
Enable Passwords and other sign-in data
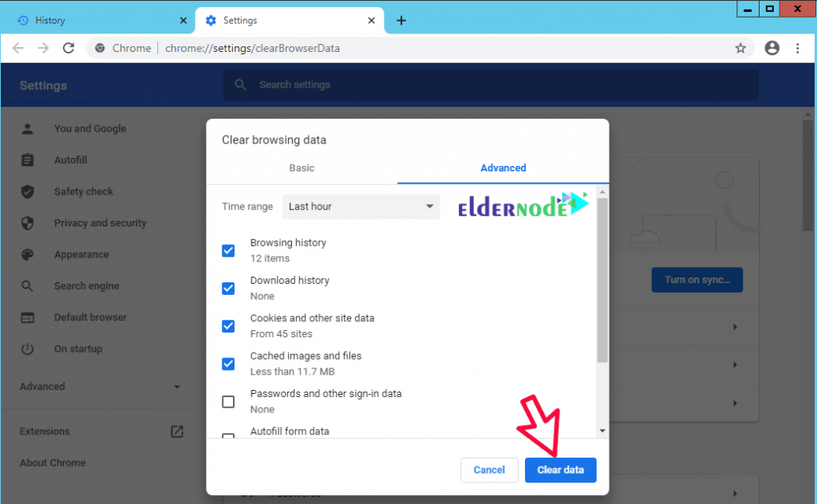click(228, 401)
